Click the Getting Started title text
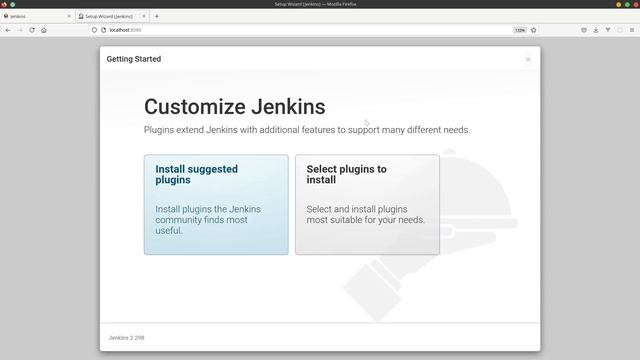Screen dimensions: 640x360 pyautogui.click(x=134, y=59)
